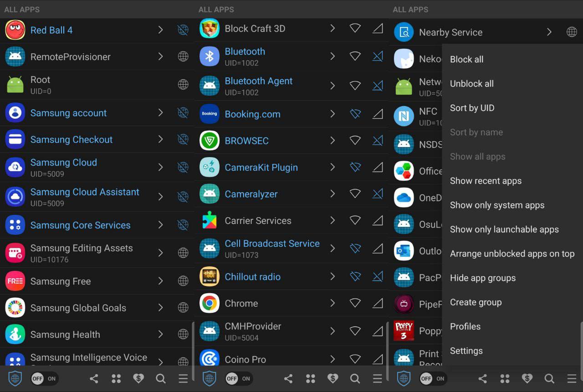The image size is (583, 392).
Task: Tap the Samsung Global Goals icon
Action: click(15, 308)
